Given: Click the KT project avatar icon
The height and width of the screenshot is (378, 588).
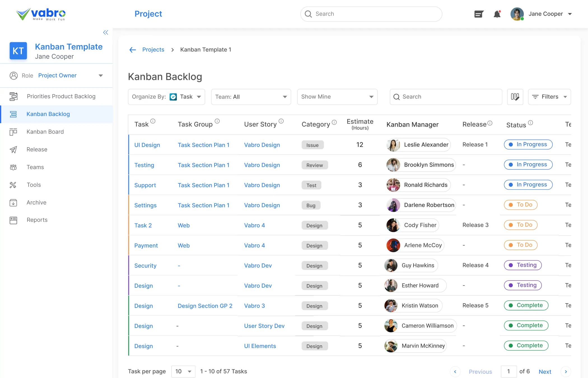Looking at the screenshot, I should click(18, 51).
